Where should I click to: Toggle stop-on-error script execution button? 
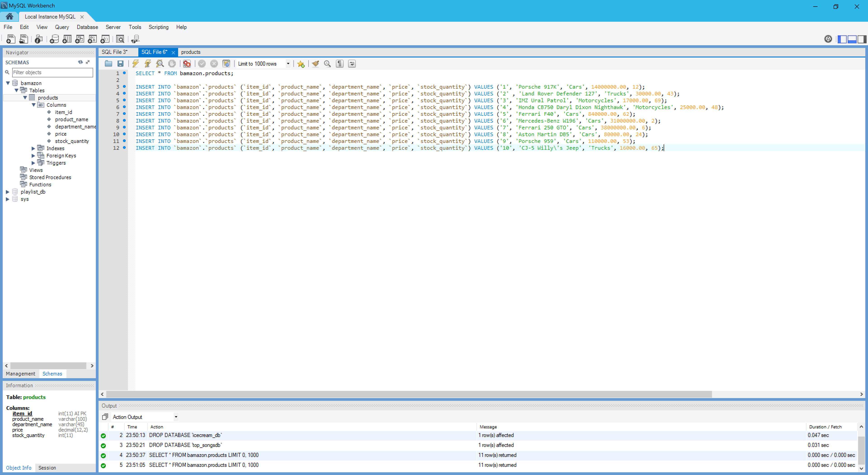pyautogui.click(x=187, y=63)
